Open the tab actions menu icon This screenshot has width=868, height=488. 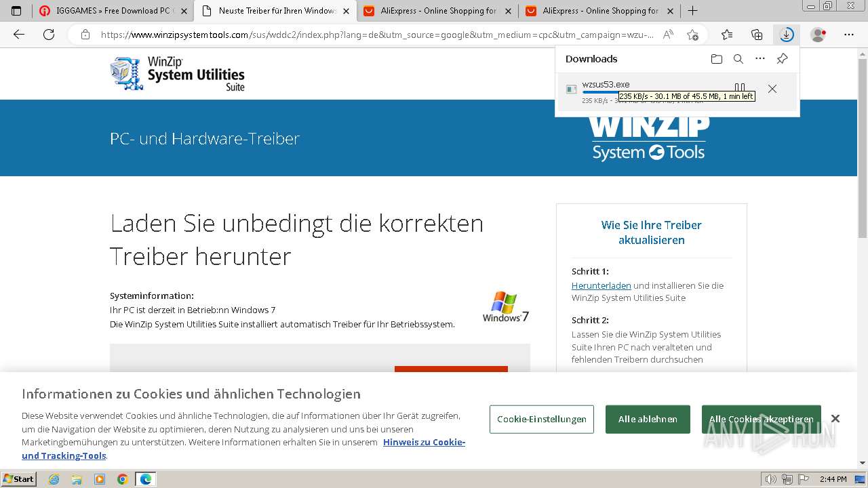pyautogui.click(x=17, y=11)
